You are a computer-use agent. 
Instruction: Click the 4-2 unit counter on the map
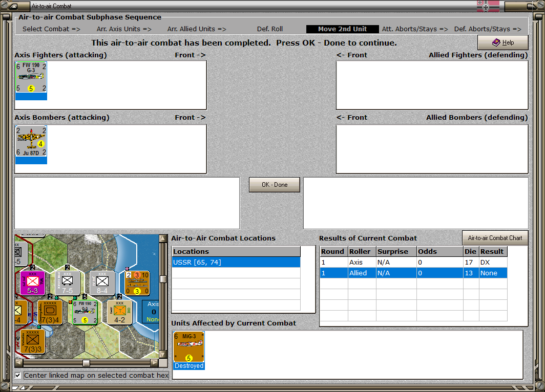pyautogui.click(x=119, y=312)
